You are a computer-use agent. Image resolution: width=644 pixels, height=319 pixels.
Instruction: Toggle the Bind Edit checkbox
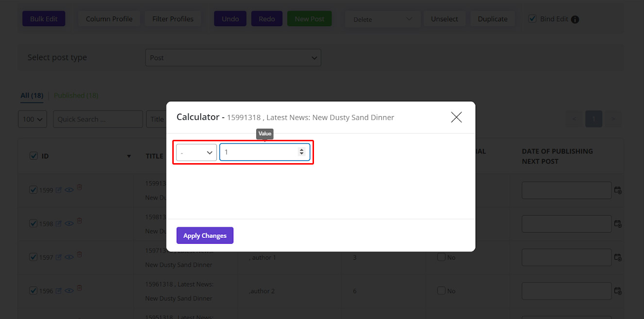coord(532,19)
